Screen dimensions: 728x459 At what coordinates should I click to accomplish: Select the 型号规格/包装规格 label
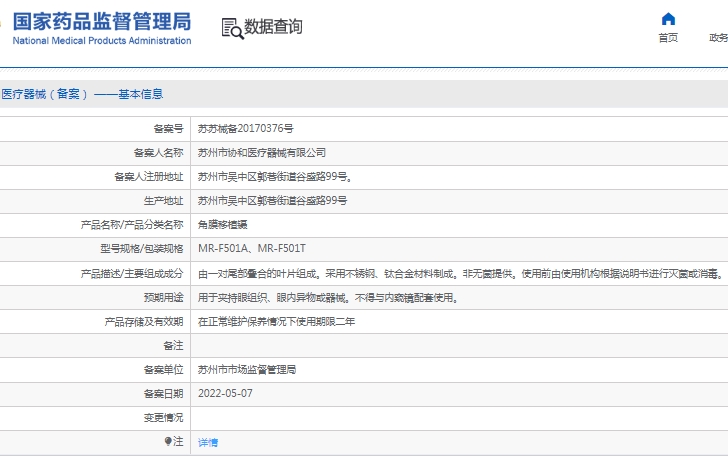tap(142, 249)
